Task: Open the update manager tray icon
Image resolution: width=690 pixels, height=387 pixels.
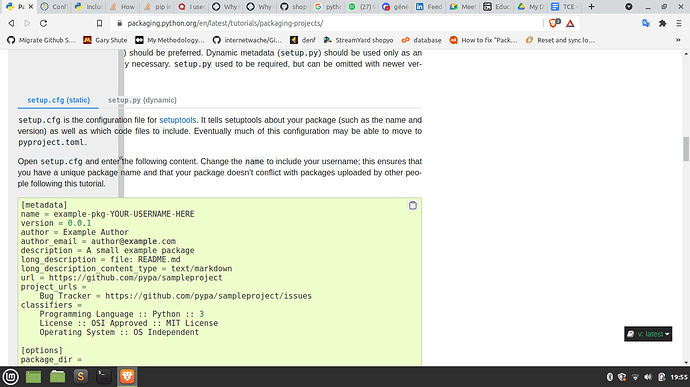Action: (x=661, y=377)
